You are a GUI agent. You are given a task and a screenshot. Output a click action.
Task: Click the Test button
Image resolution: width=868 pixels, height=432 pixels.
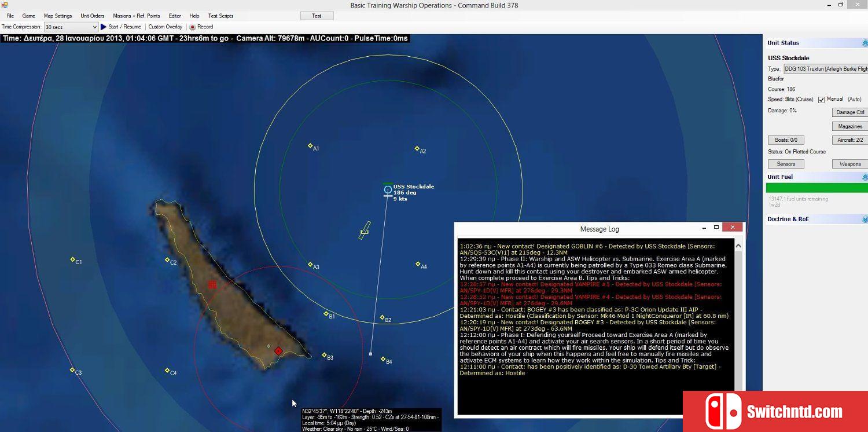pos(317,16)
